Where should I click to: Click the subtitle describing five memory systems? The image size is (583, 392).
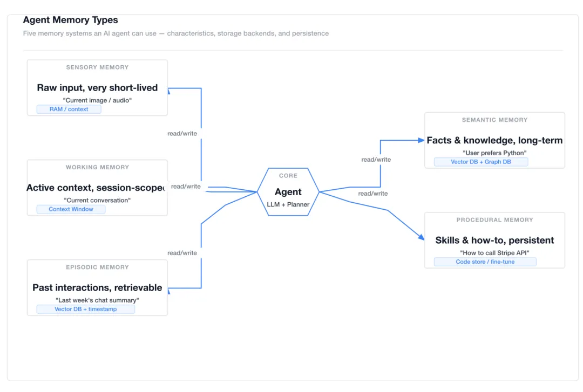coord(175,33)
